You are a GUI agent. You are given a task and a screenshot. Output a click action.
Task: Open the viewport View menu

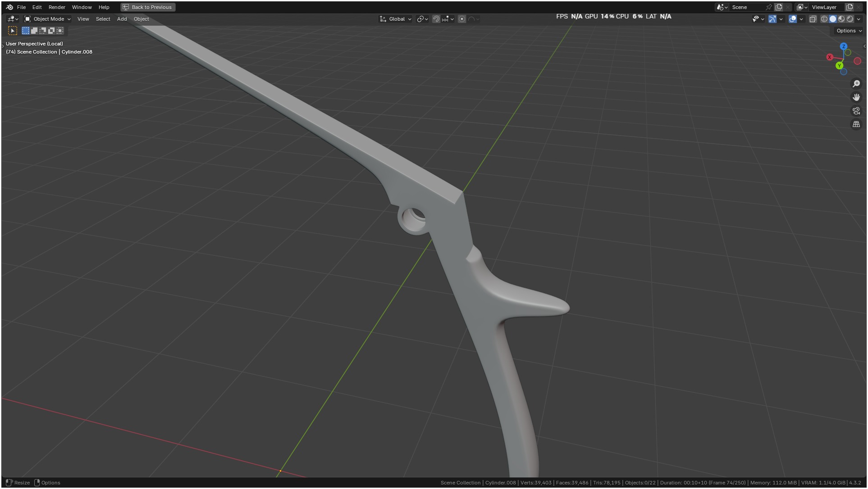[x=83, y=19]
